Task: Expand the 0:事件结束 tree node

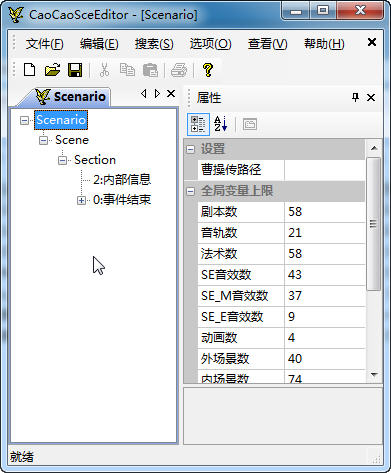Action: [81, 200]
